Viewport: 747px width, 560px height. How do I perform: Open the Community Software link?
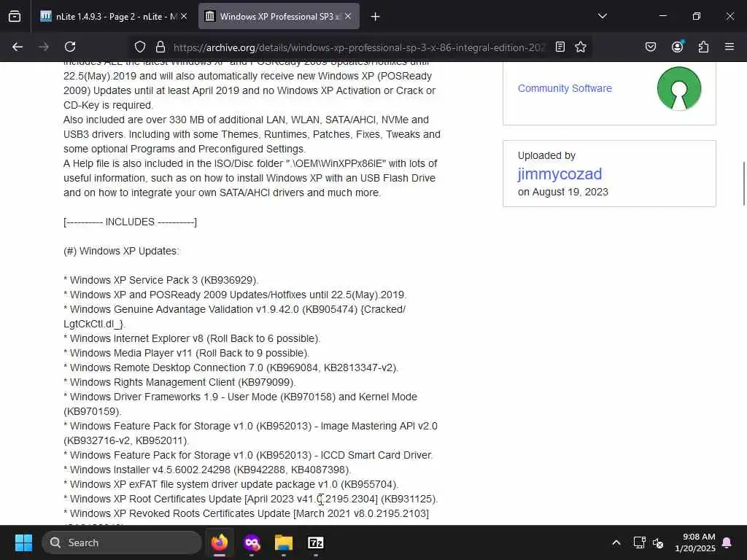pos(565,88)
